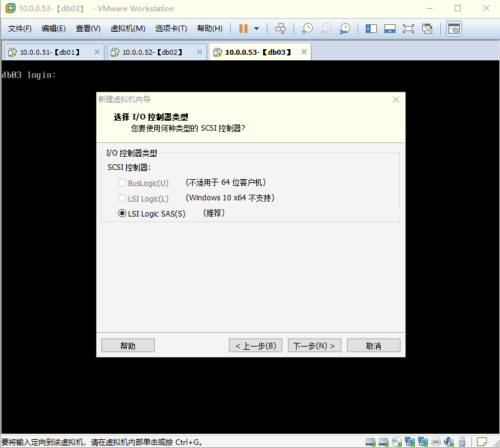
Task: Close the db02 tab
Action: (200, 52)
